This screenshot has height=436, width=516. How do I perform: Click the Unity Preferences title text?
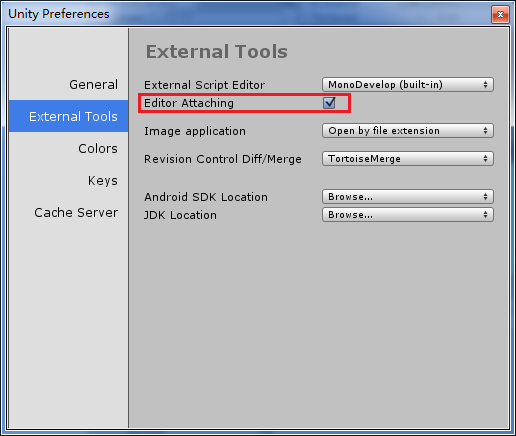(59, 14)
